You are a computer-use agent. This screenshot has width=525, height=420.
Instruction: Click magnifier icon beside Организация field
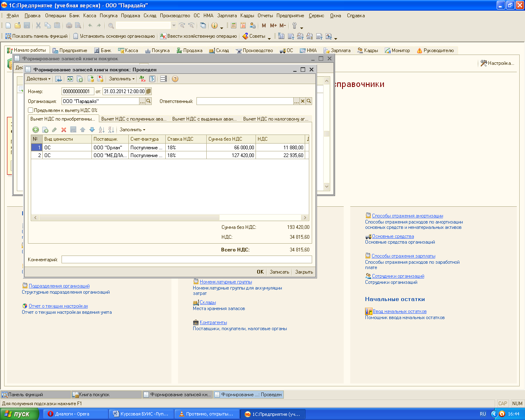tap(148, 101)
